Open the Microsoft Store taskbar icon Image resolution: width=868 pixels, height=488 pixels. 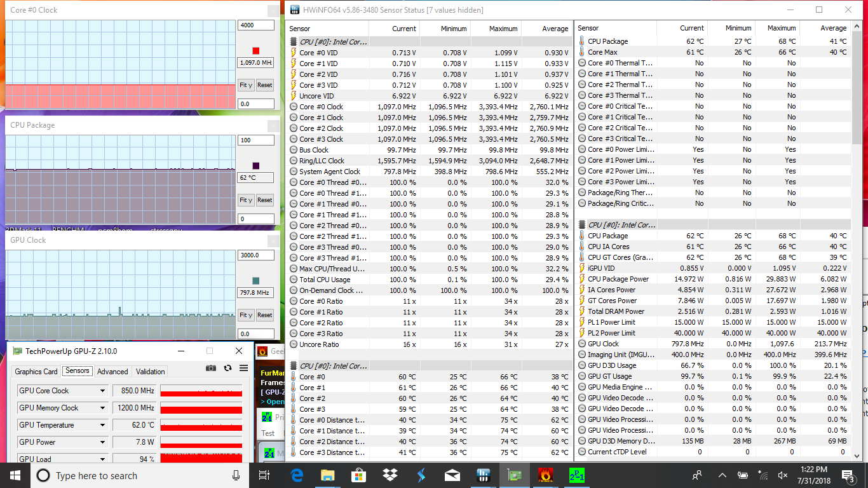coord(358,475)
